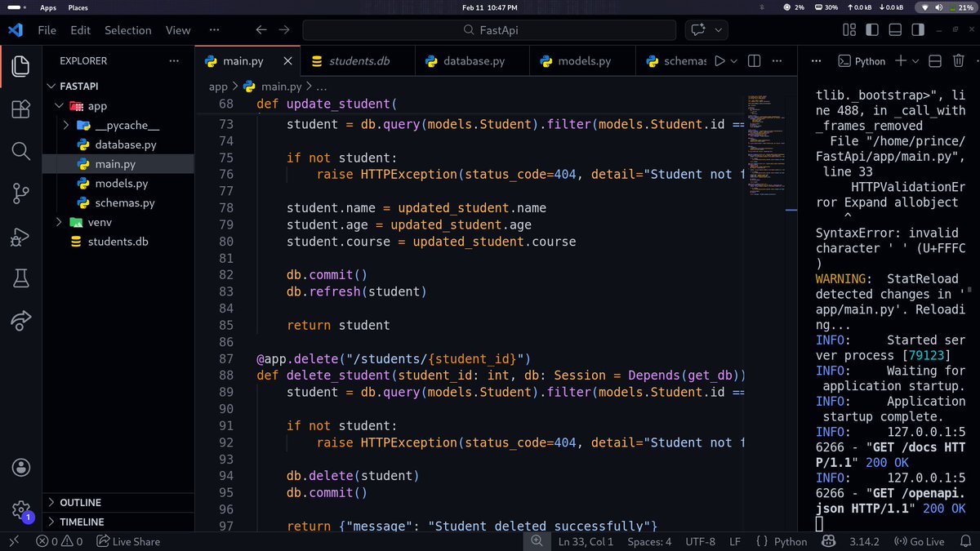Open the Source Control view icon
This screenshot has width=980, height=551.
coord(20,193)
